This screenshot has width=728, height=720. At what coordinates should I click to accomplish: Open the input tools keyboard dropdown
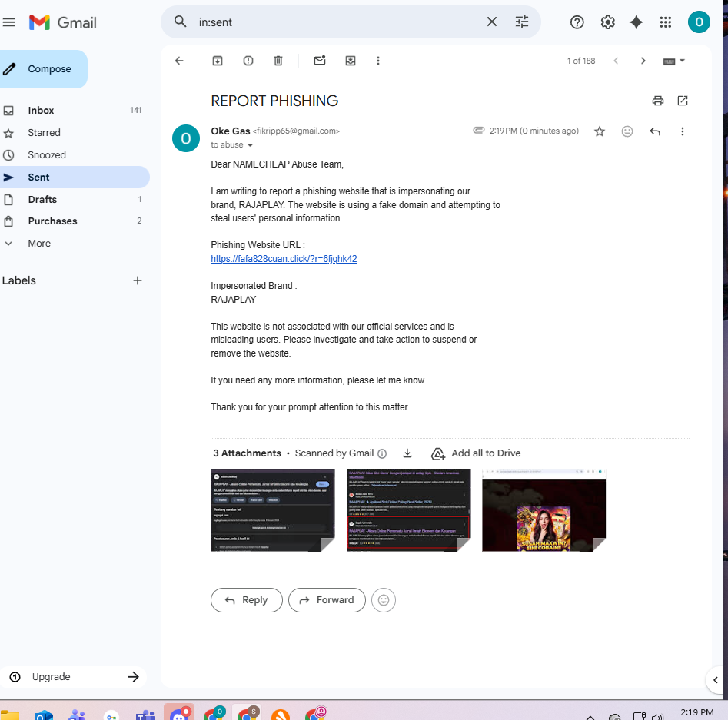(x=674, y=61)
